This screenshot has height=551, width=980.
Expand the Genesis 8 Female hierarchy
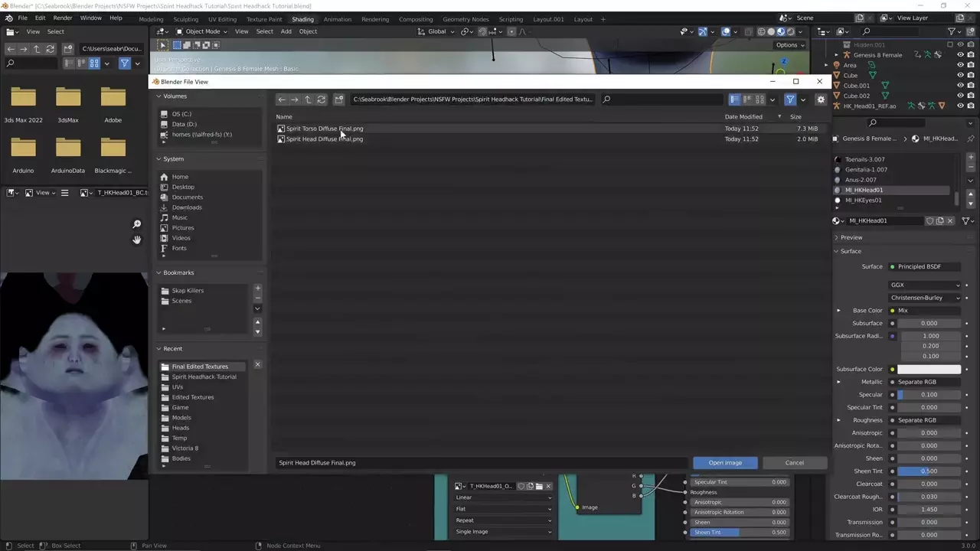click(x=837, y=55)
